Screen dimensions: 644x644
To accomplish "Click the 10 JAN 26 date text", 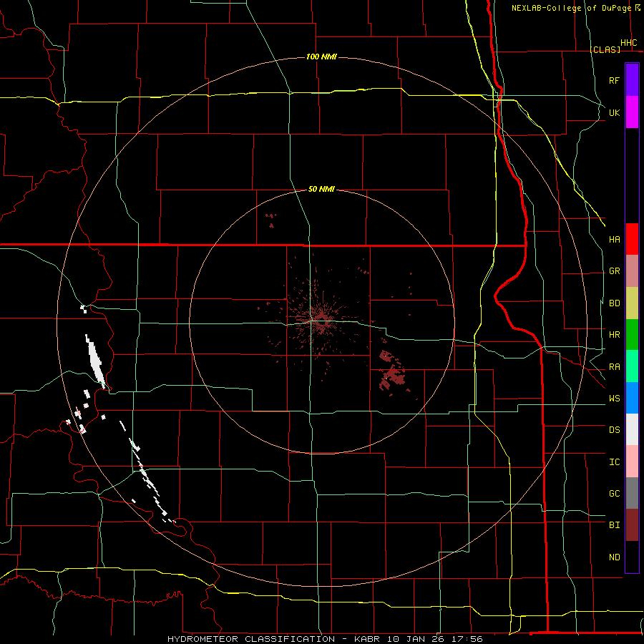I will coord(416,639).
